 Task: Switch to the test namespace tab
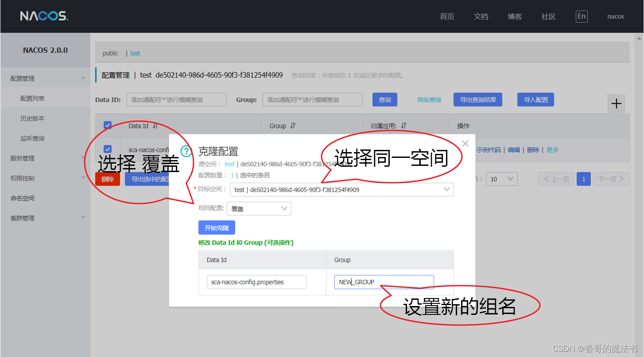point(135,53)
